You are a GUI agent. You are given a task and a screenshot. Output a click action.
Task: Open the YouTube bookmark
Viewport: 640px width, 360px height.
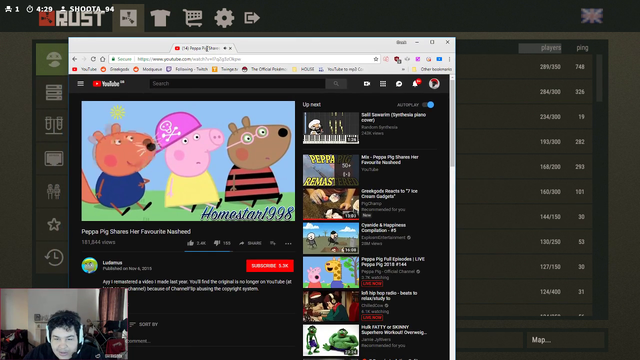pyautogui.click(x=84, y=69)
